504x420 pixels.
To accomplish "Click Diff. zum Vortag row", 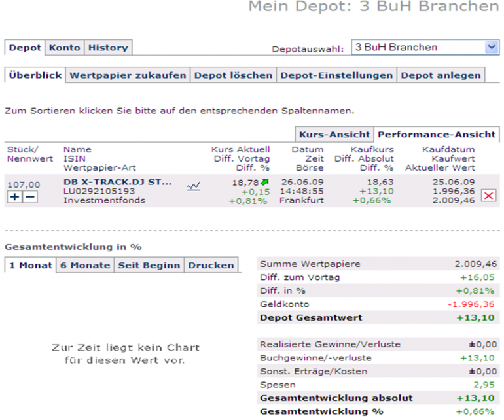I will [x=378, y=277].
